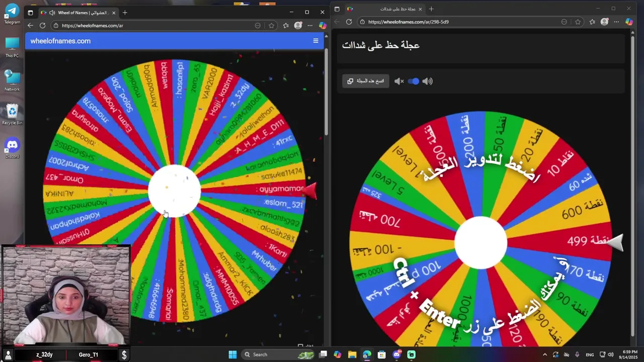The image size is (644, 362).
Task: Open Favorites list in right browser window
Action: point(592,22)
